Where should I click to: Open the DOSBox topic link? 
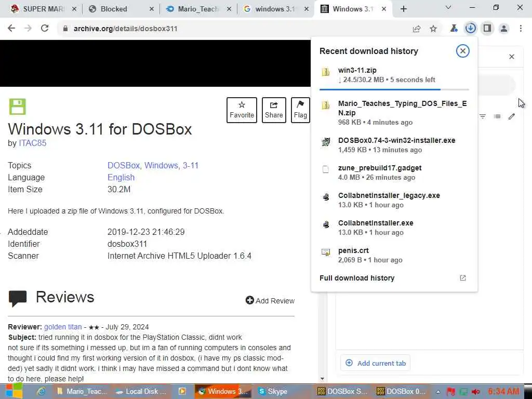pyautogui.click(x=124, y=165)
